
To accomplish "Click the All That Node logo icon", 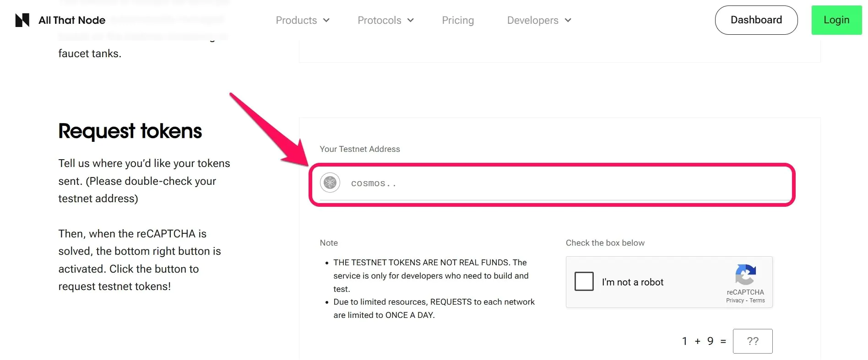I will 22,20.
